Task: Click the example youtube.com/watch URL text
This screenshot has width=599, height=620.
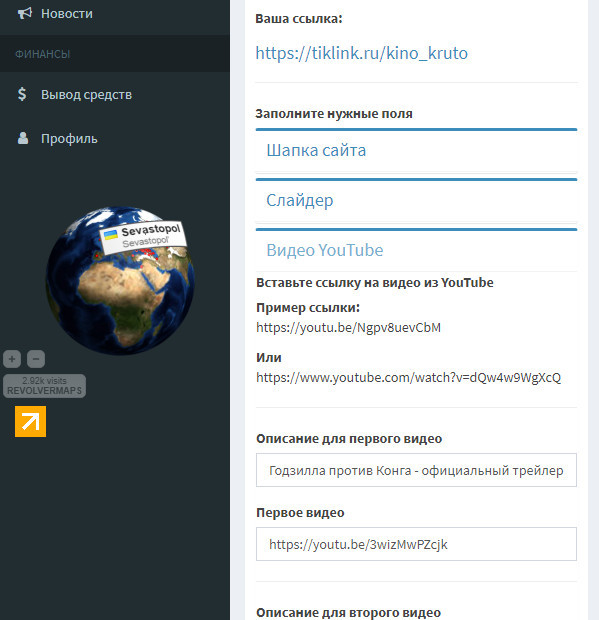Action: [x=408, y=377]
